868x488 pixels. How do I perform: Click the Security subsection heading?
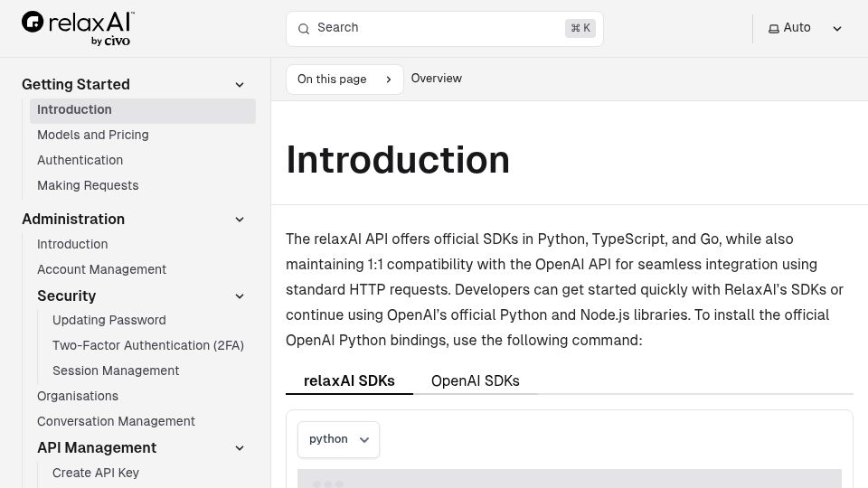point(66,296)
